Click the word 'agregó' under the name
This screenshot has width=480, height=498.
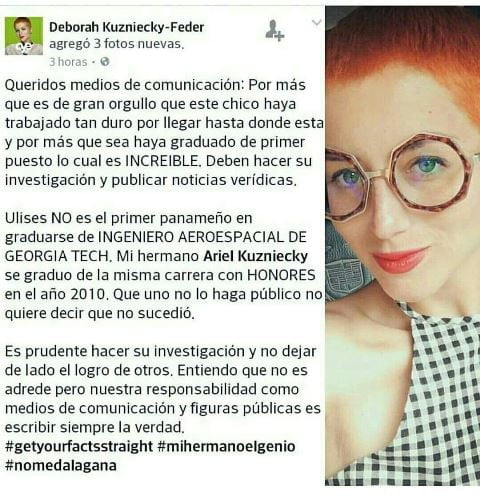(x=70, y=44)
